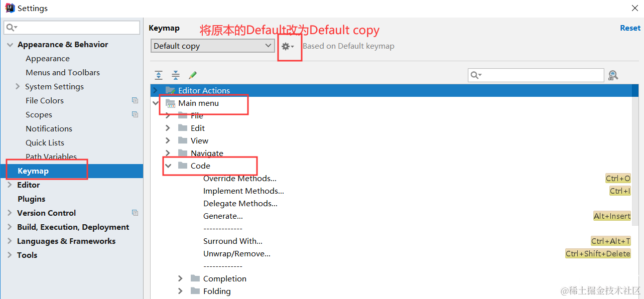Expand the Folding group

point(181,291)
